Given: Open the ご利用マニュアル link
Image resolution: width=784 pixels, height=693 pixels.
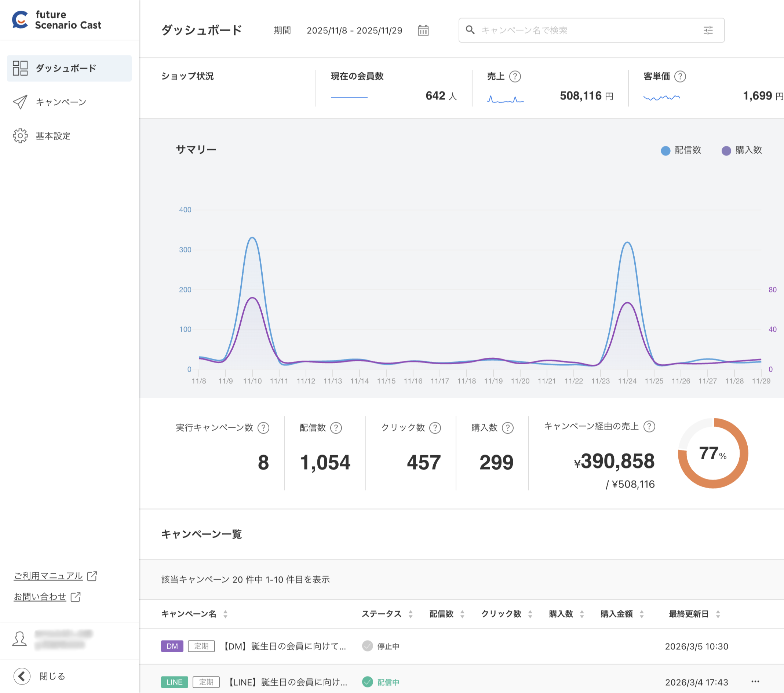Looking at the screenshot, I should click(48, 576).
